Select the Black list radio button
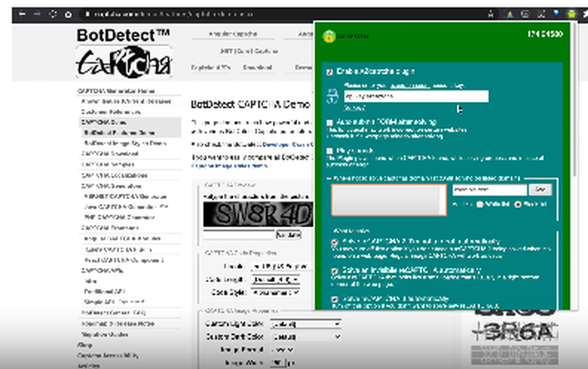This screenshot has height=369, width=588. tap(517, 204)
